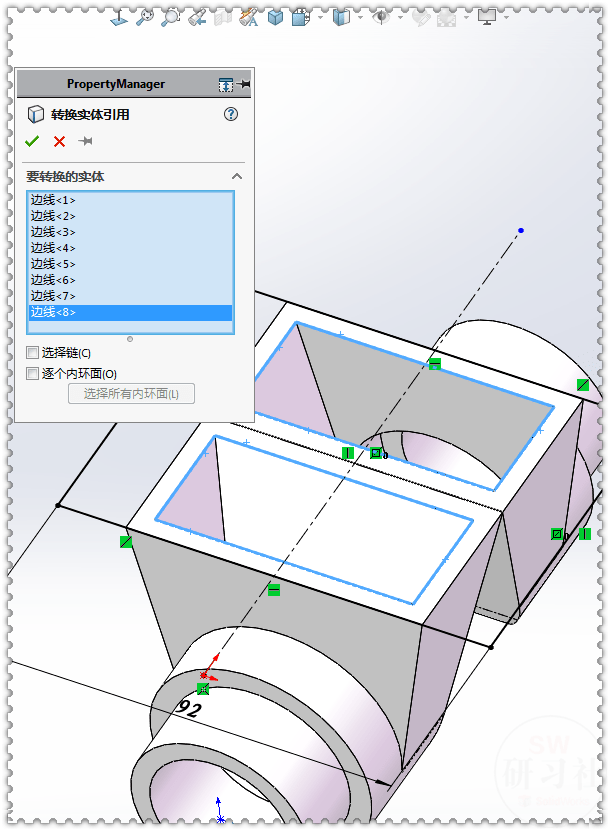Click the 要转换的实体 section title
This screenshot has width=610, height=831.
tap(65, 176)
